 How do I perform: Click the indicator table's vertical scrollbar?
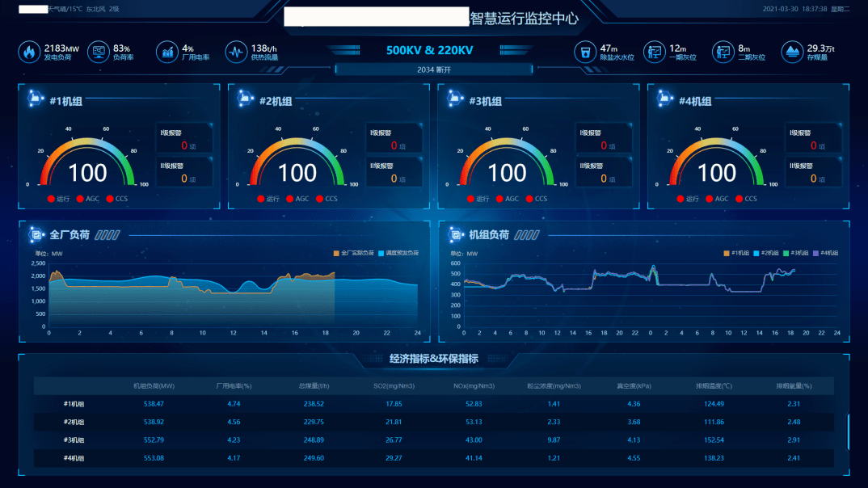point(848,432)
